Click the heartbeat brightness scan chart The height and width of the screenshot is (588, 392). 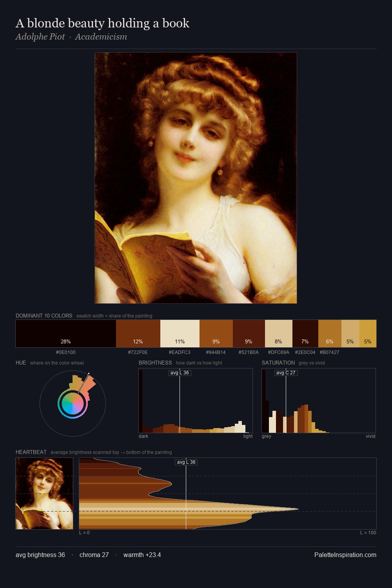tap(228, 494)
